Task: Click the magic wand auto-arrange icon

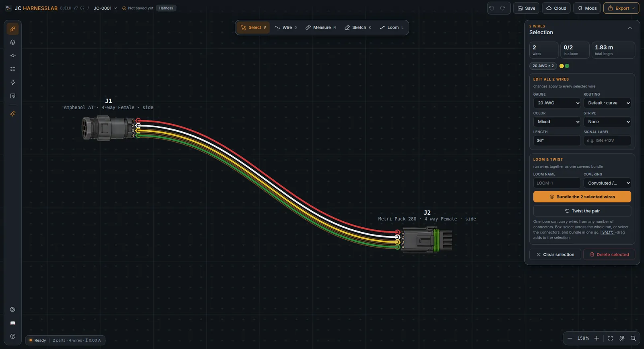Action: tap(622, 339)
